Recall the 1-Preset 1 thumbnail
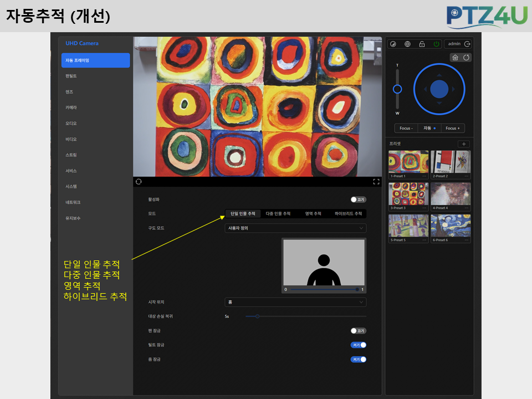Screen dimensions: 532x399 408,162
